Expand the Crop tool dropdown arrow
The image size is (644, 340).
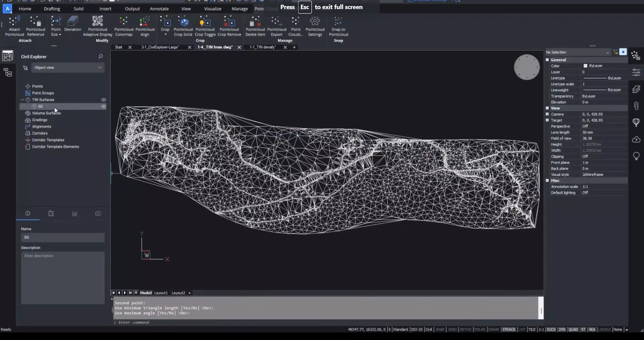(165, 35)
